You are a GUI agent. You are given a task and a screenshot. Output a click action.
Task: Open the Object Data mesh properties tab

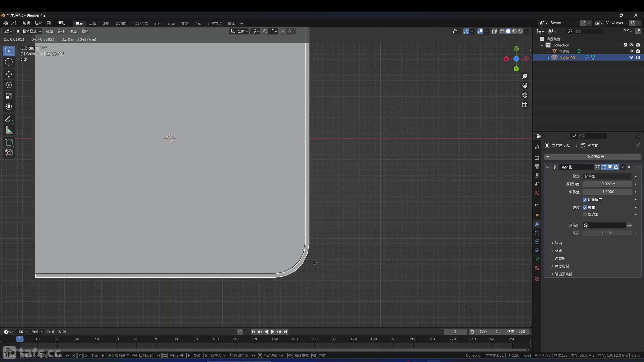click(537, 259)
